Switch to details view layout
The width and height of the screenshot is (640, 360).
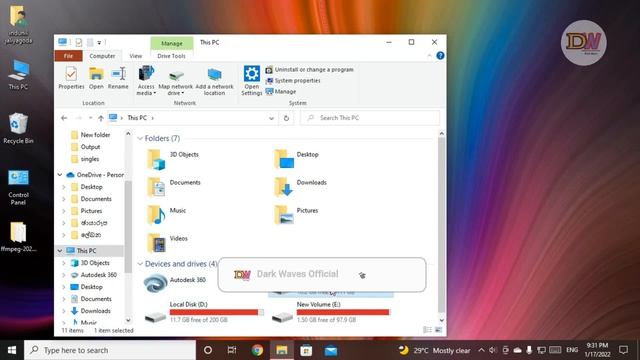tap(427, 330)
